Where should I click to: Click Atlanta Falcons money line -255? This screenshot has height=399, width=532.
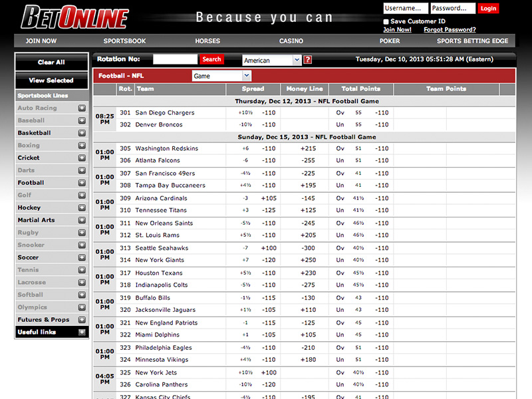[309, 160]
